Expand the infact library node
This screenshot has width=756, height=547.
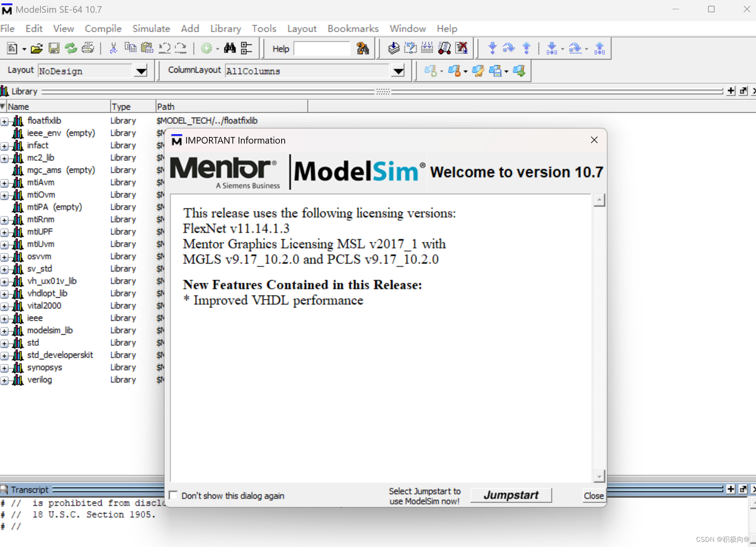click(4, 146)
